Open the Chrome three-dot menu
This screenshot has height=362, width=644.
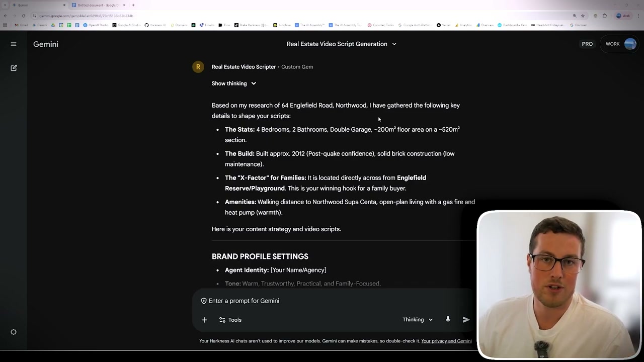click(638, 16)
